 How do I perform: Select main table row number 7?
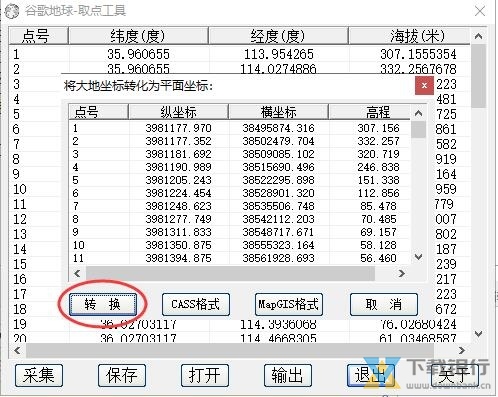(16, 144)
